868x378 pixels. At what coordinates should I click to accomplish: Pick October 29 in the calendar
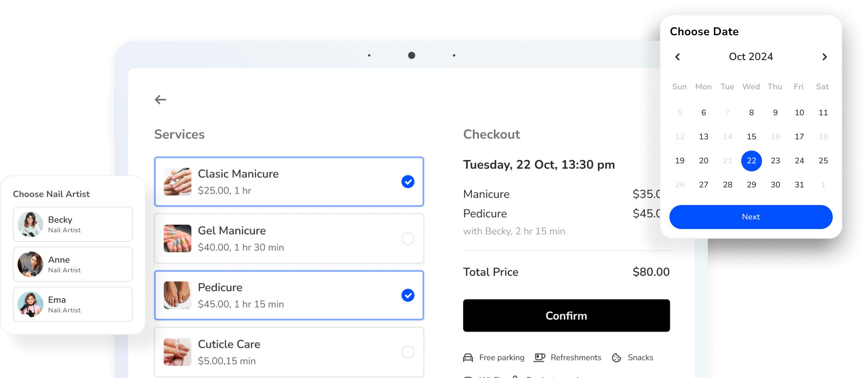[751, 185]
